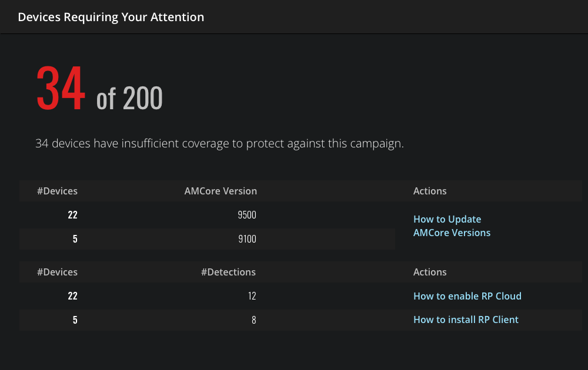Select the 9100 AMCore version value
This screenshot has height=370, width=588.
(x=247, y=239)
